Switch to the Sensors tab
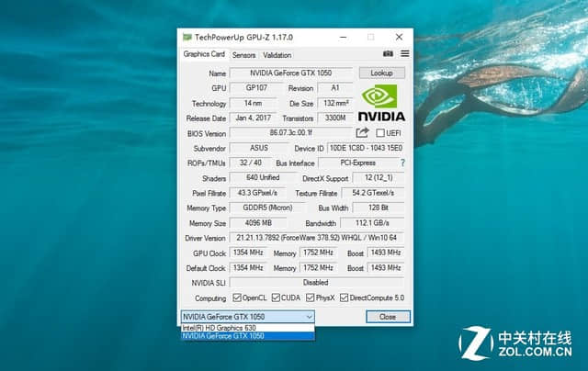588x371 pixels. 243,55
